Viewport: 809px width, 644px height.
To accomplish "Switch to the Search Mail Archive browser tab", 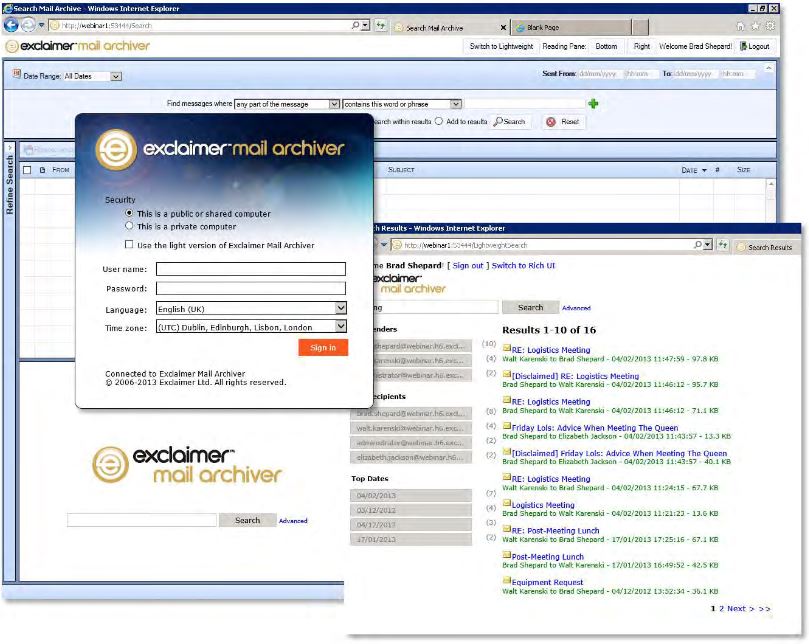I will [x=449, y=28].
